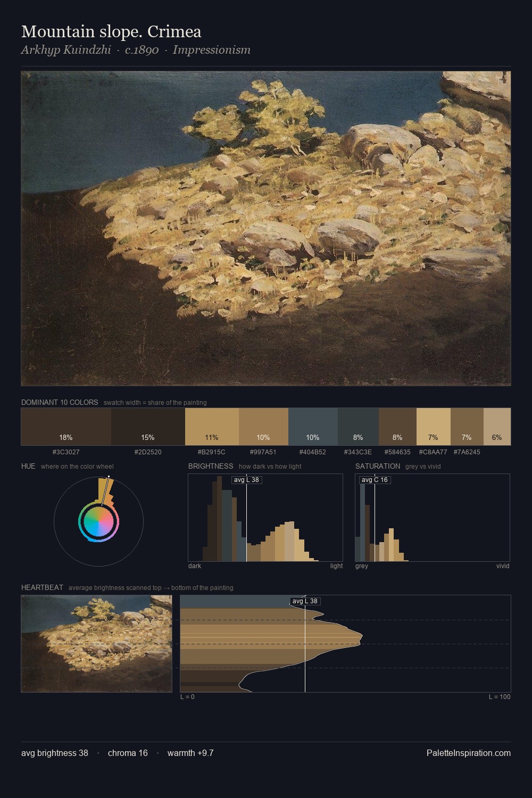
Task: Click the 18% dark brown swatch
Action: point(66,427)
